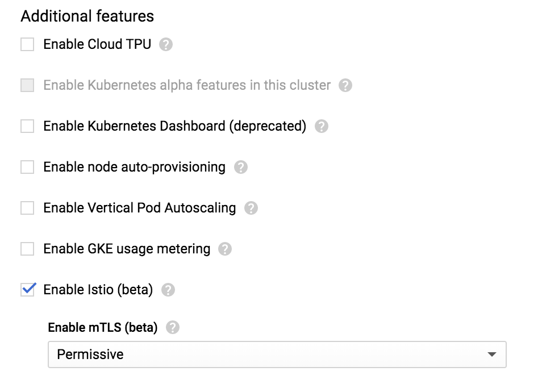This screenshot has width=542, height=392.
Task: Check the Enable GKE usage metering box
Action: (x=27, y=249)
